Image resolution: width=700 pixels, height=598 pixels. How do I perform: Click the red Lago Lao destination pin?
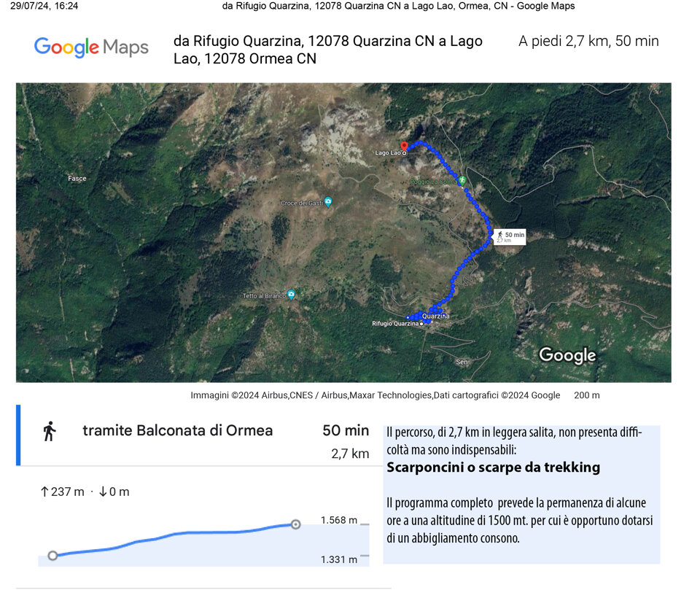point(404,146)
